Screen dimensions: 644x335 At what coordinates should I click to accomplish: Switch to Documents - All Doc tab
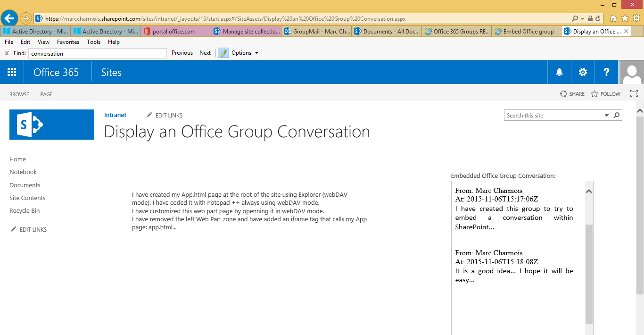387,32
